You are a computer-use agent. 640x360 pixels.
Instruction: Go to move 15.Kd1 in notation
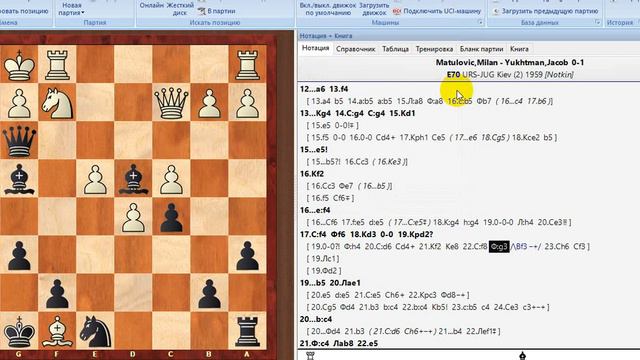[402, 113]
